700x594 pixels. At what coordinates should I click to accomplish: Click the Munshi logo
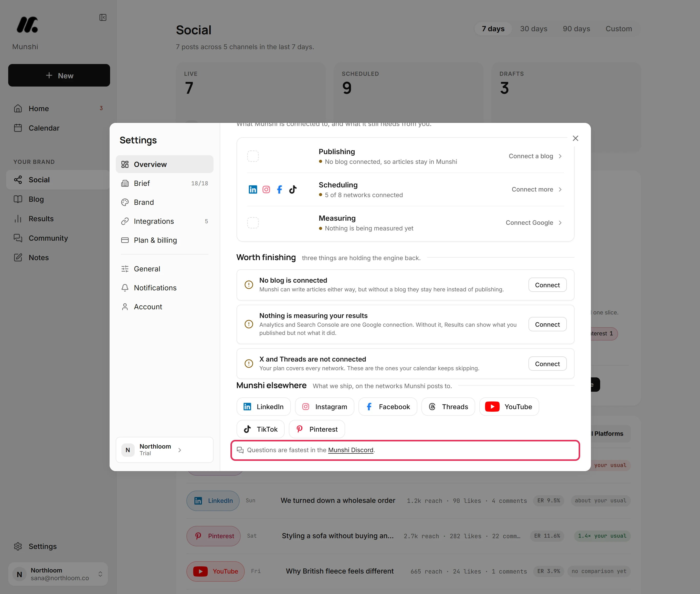pyautogui.click(x=27, y=25)
